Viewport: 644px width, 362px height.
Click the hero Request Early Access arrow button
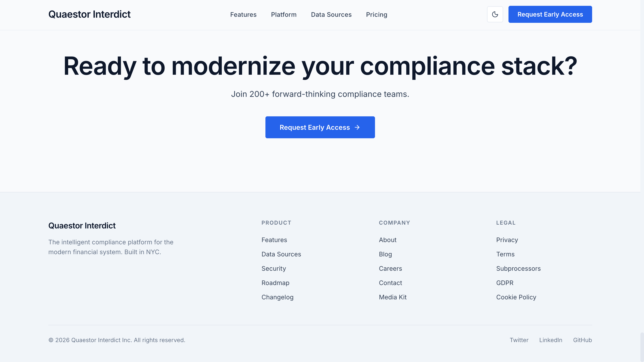[320, 127]
